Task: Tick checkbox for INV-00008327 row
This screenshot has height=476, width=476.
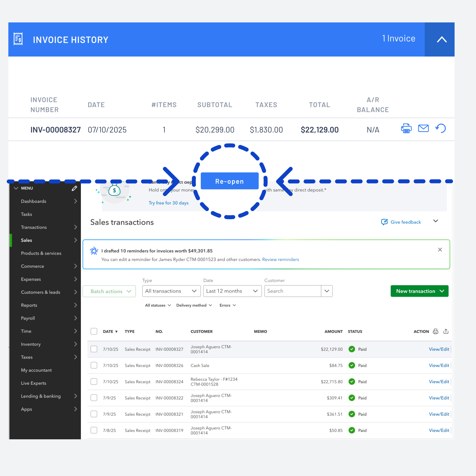Action: pyautogui.click(x=94, y=349)
